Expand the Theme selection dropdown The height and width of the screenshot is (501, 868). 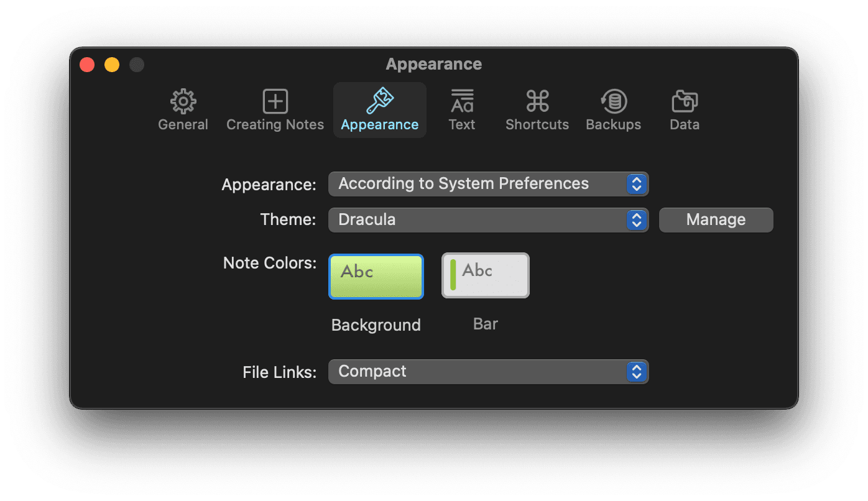point(488,219)
